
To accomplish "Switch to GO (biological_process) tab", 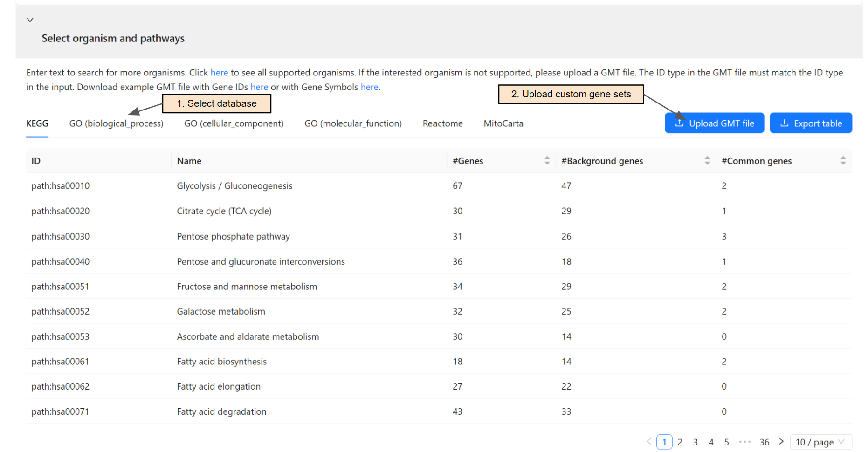I will pyautogui.click(x=116, y=123).
